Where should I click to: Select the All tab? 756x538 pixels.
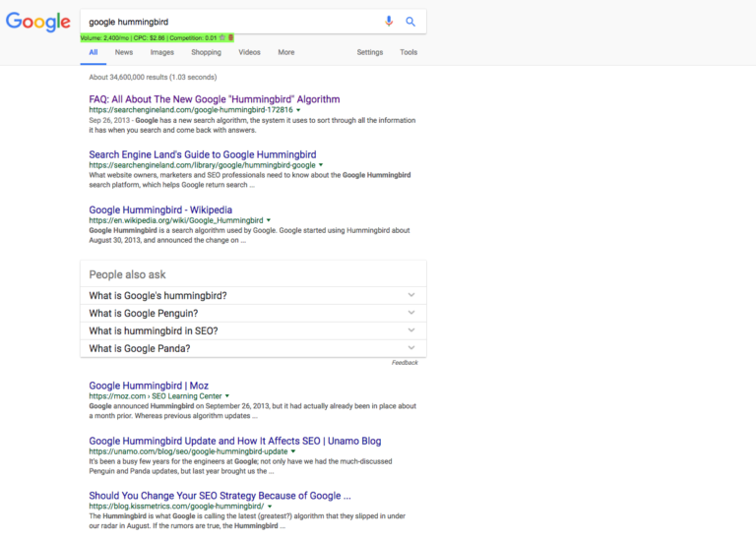pos(94,52)
